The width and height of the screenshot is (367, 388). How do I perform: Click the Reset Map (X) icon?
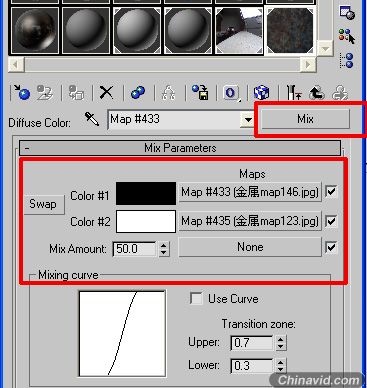[107, 92]
